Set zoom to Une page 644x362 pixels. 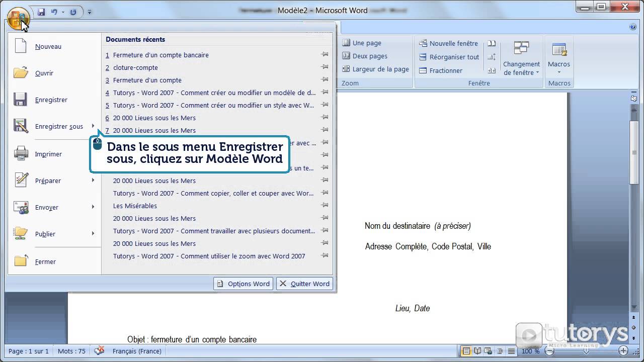[x=362, y=43]
